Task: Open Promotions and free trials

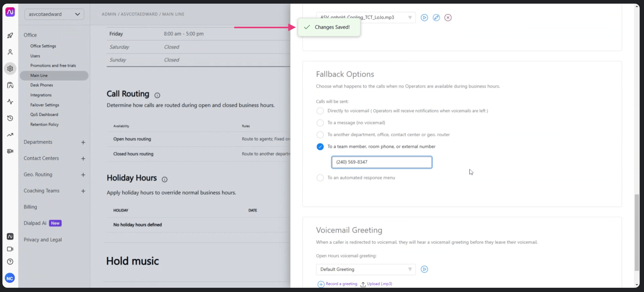Action: click(x=53, y=66)
